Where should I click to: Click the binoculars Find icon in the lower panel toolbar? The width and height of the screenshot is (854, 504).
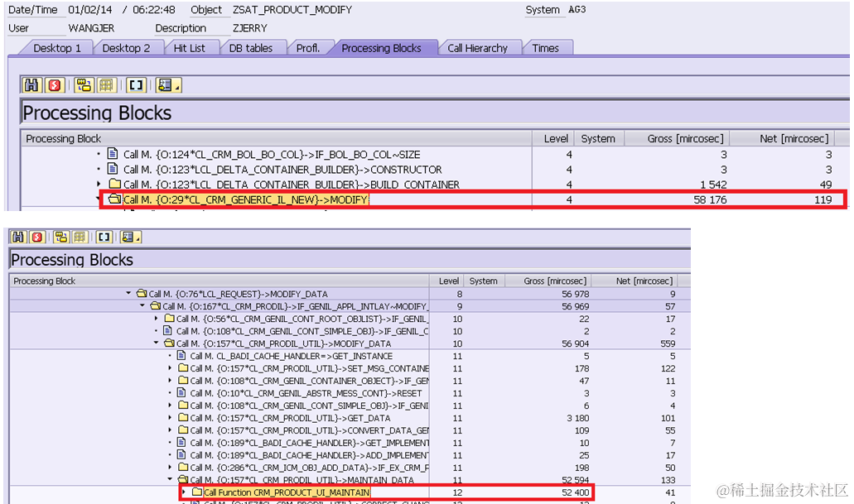click(x=18, y=238)
